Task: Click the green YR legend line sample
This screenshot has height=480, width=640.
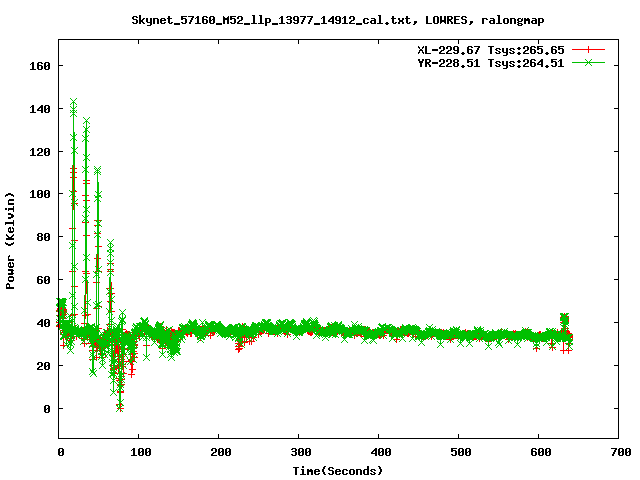Action: click(588, 62)
